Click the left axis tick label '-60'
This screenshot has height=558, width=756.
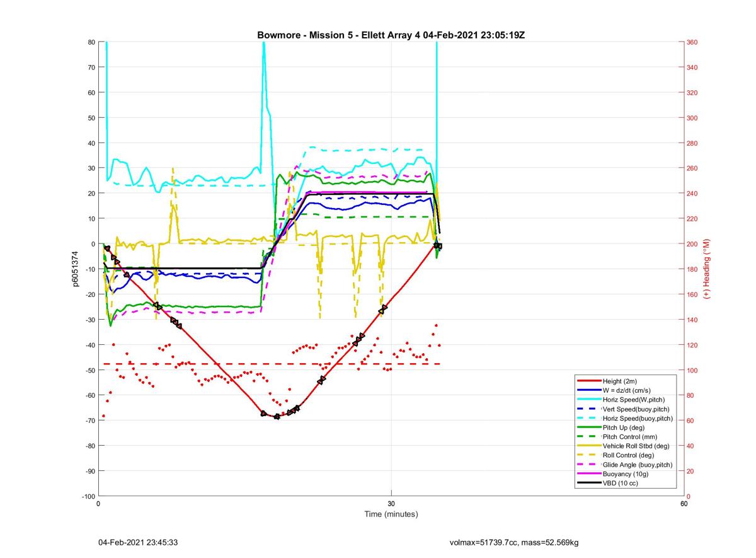pos(89,395)
